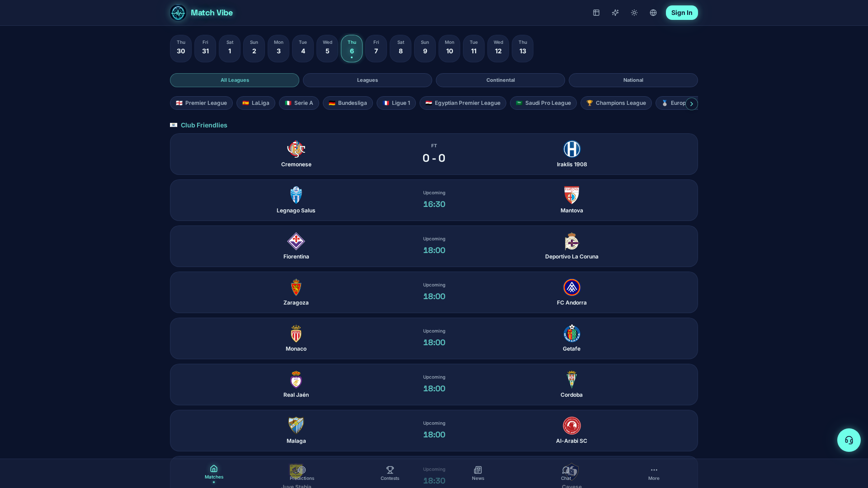Click the Real Jaén crest
Viewport: 868px width, 488px height.
click(296, 380)
